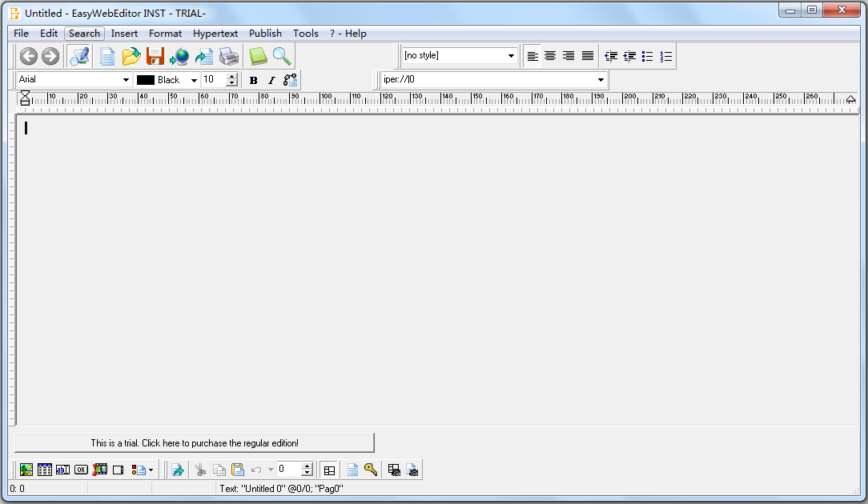
Task: Click the magnifying glass search icon
Action: point(281,56)
